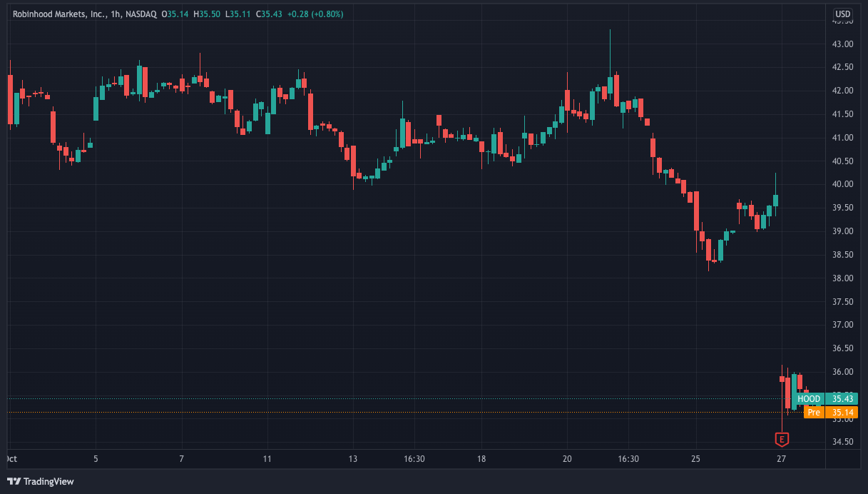Select the open value O35.14

point(175,14)
